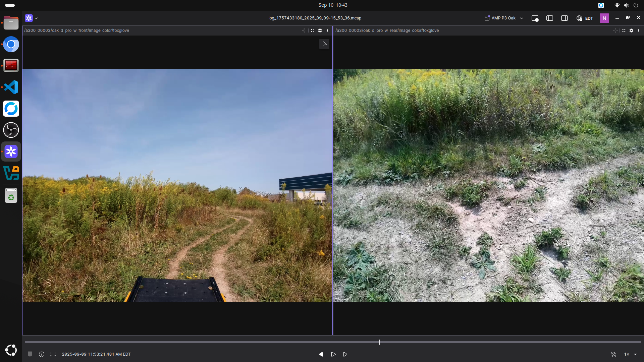
Task: Open front panel three-dot options menu
Action: 327,31
